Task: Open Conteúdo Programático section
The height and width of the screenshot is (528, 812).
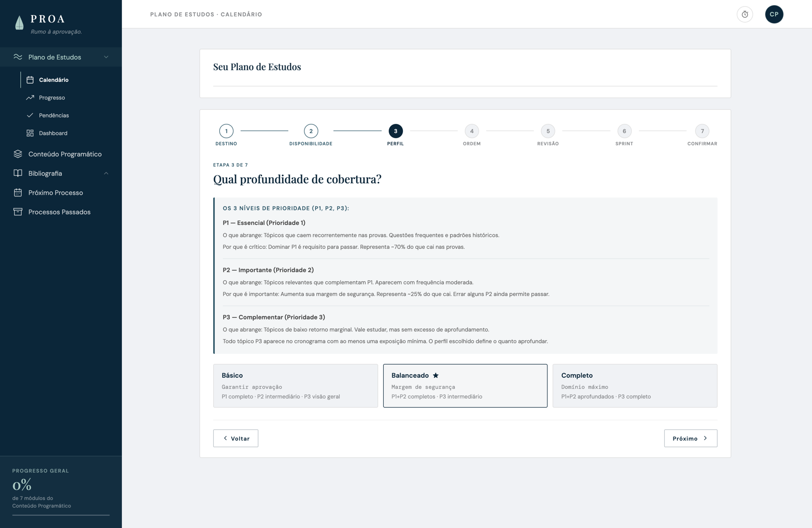Action: click(x=61, y=154)
